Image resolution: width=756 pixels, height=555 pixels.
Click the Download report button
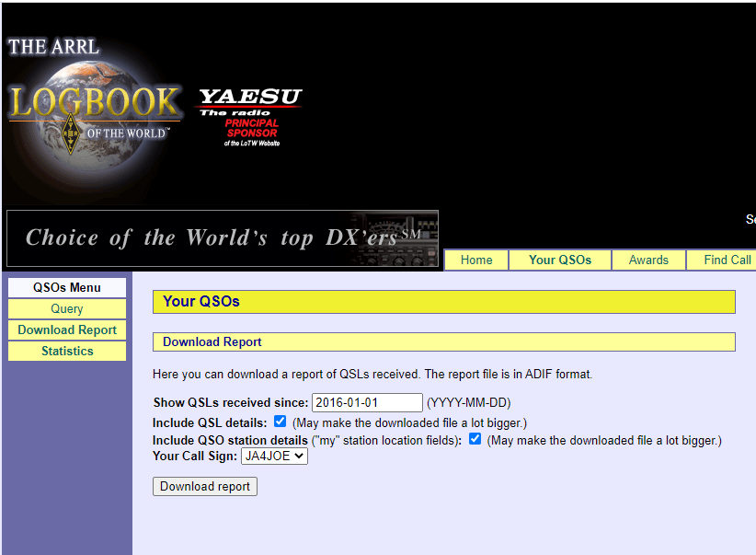coord(205,487)
